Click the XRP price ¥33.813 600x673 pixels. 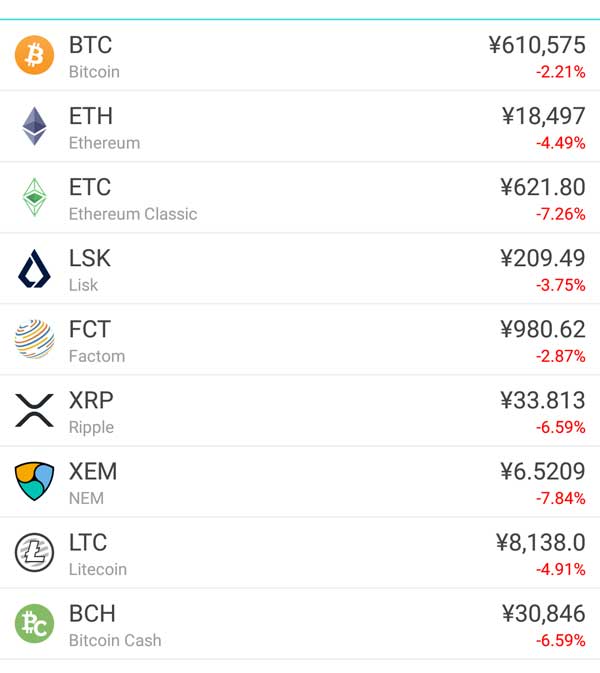coord(543,400)
